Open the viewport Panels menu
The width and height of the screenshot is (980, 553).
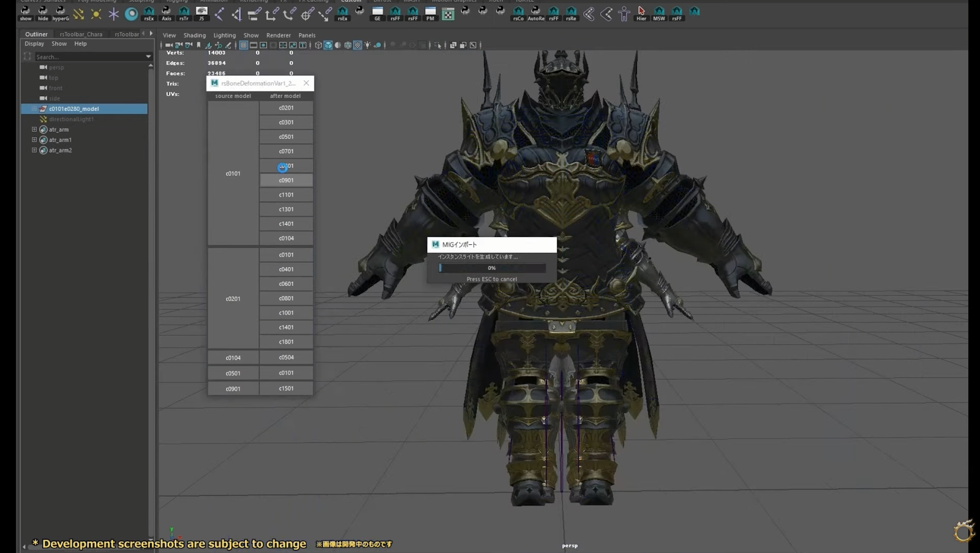(x=307, y=36)
